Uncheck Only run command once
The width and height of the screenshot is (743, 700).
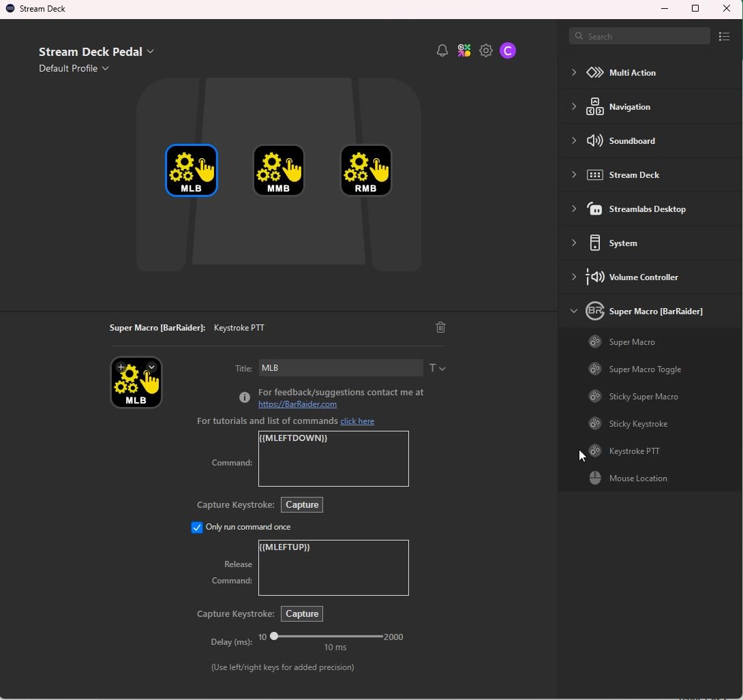tap(196, 527)
